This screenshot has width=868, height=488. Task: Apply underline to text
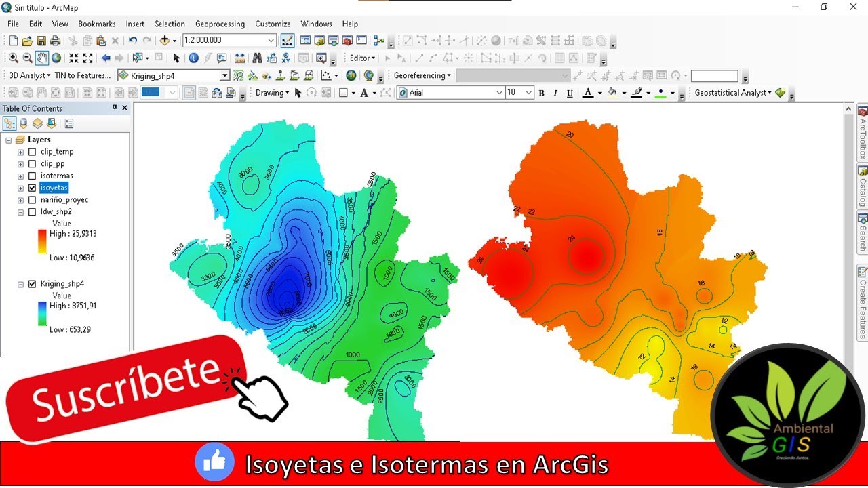[x=570, y=93]
